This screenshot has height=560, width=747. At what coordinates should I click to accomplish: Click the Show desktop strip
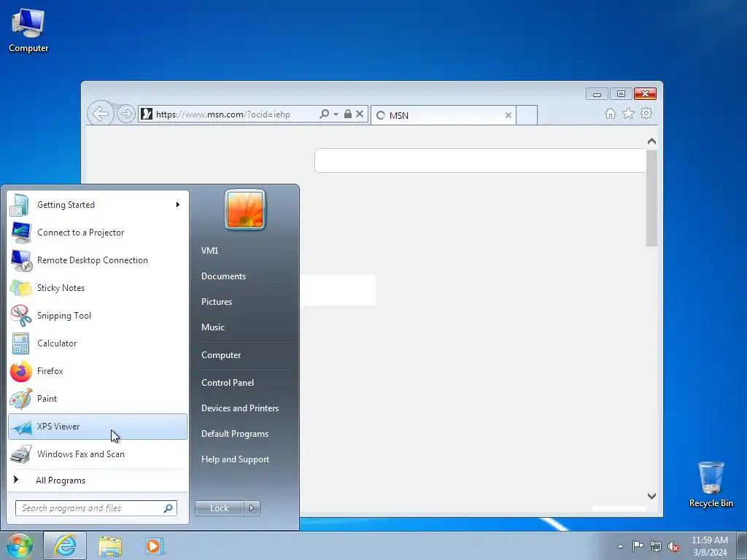pyautogui.click(x=742, y=545)
